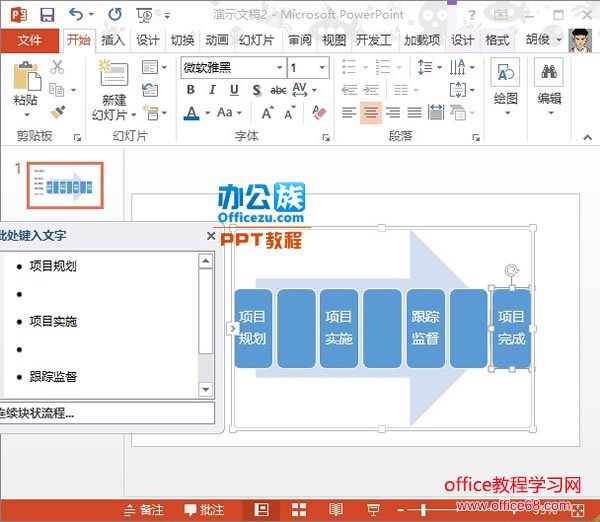
Task: Toggle the Comments pane from status bar
Action: tap(204, 510)
